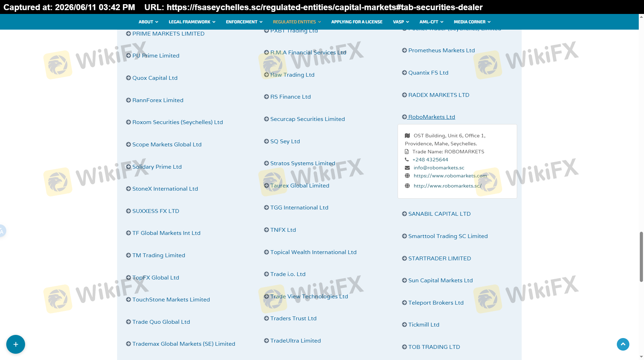
Task: Click arrow icon beside SANABIL CAPITAL LTD
Action: 405,214
